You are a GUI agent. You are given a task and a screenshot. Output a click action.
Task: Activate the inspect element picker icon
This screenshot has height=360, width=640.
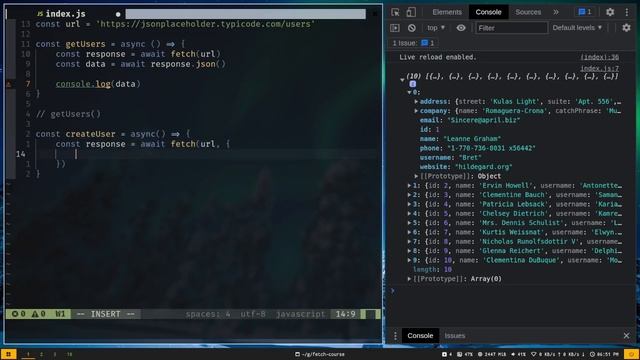[x=395, y=12]
